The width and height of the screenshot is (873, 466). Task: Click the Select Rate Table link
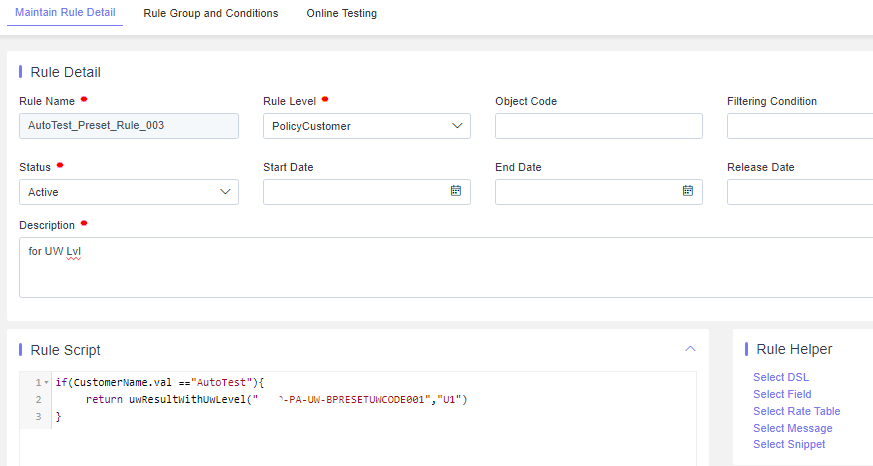(x=796, y=411)
